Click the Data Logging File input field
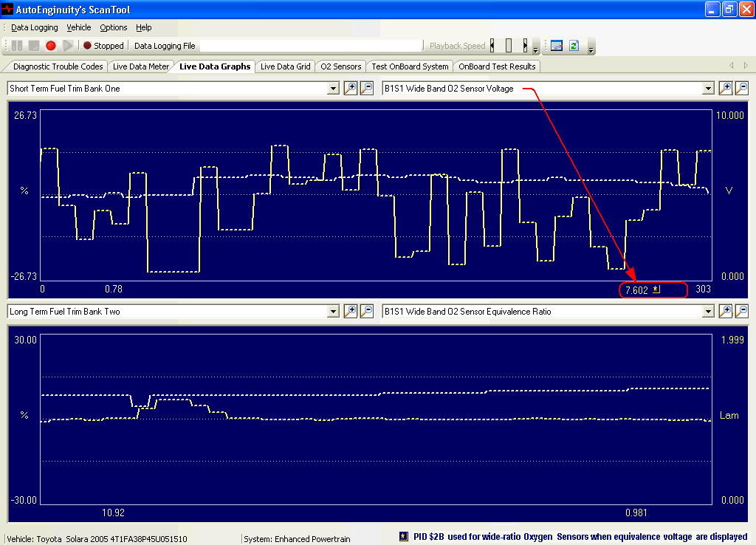 click(310, 46)
